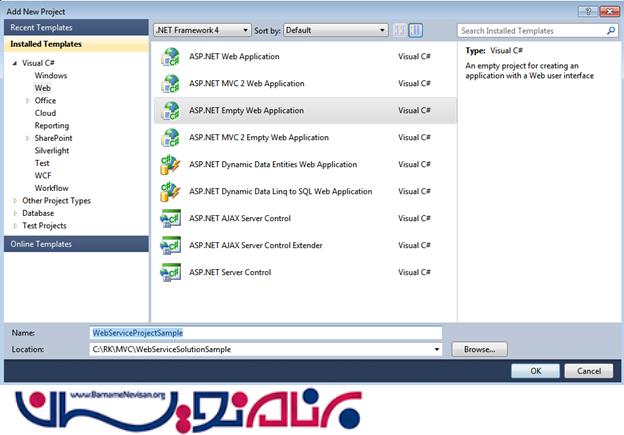Image resolution: width=624 pixels, height=435 pixels.
Task: Open the Installed Templates section
Action: pyautogui.click(x=76, y=44)
